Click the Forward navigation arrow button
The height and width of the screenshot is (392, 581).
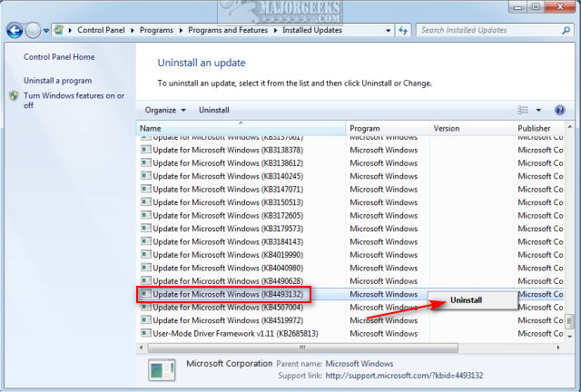tap(33, 30)
